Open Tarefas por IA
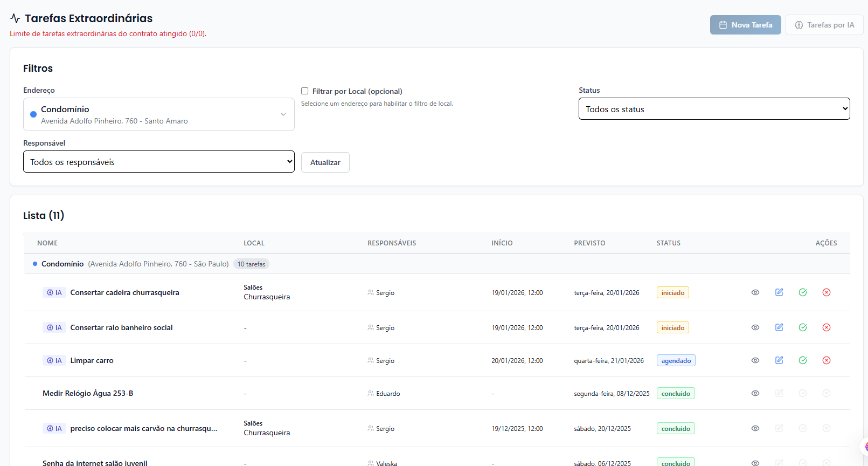The width and height of the screenshot is (868, 466). (x=824, y=25)
